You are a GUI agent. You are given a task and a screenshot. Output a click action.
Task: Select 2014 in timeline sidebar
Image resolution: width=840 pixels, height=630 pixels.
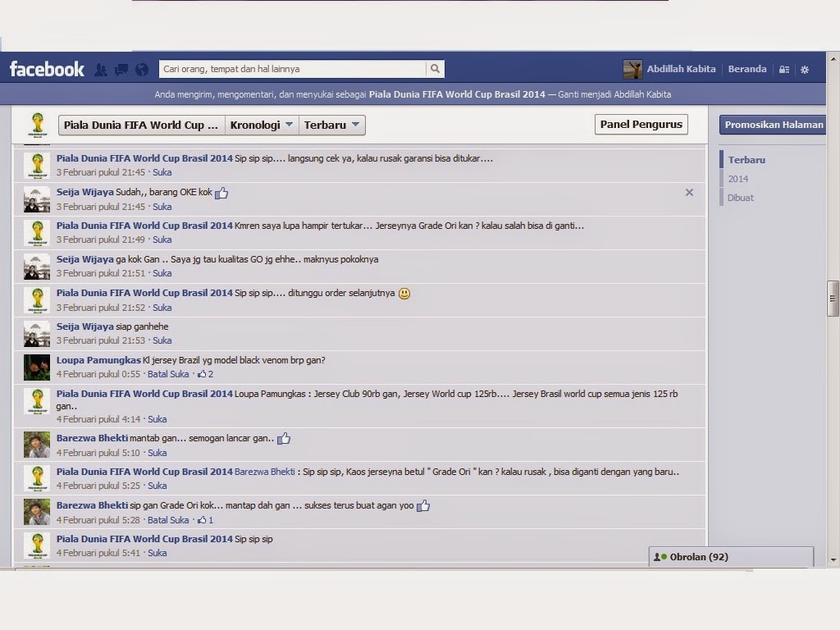pyautogui.click(x=737, y=179)
